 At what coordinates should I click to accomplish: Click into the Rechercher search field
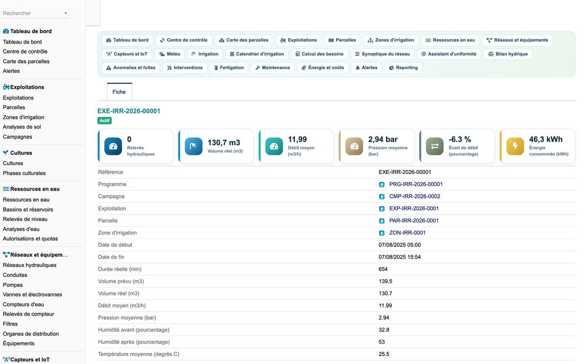tap(32, 13)
